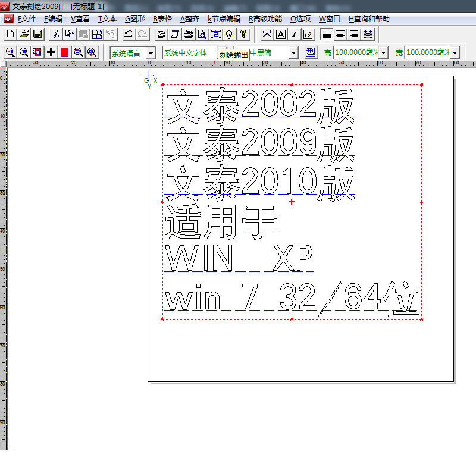Click the 适用于 text line on canvas
The width and height of the screenshot is (476, 476).
click(x=221, y=221)
